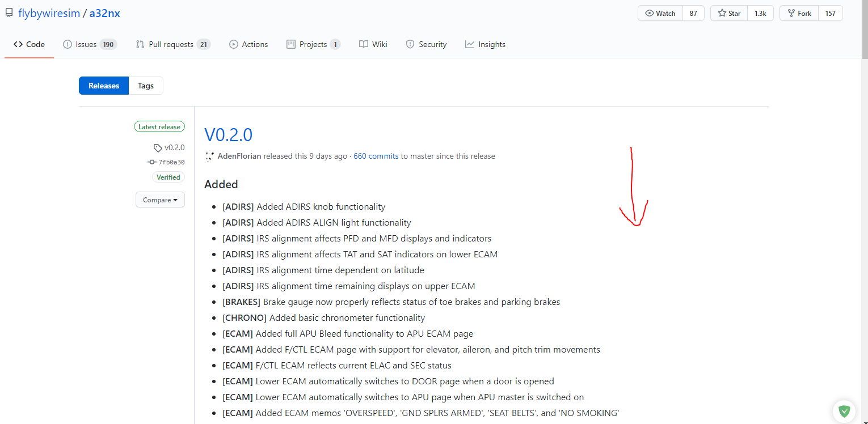Click the star icon on Star
Viewport: 868px width, 424px height.
coord(722,13)
